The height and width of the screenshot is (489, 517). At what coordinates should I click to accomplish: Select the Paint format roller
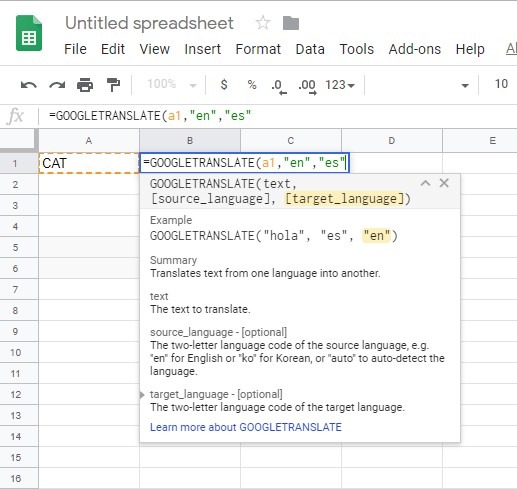click(113, 85)
